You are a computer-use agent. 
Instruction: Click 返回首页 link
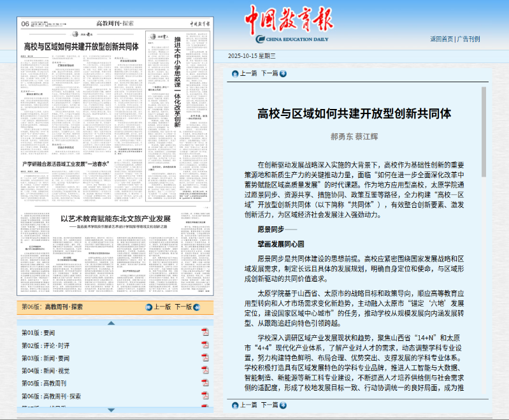[441, 39]
